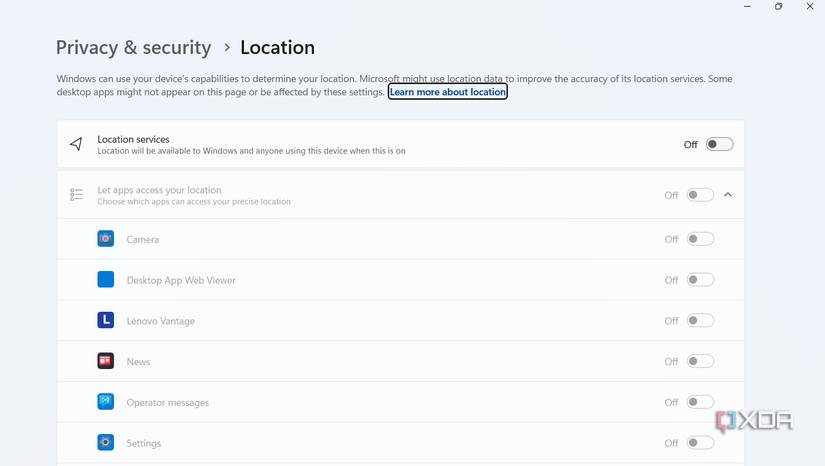The image size is (825, 466).
Task: Go back to Privacy & security breadcrumb
Action: tap(133, 47)
